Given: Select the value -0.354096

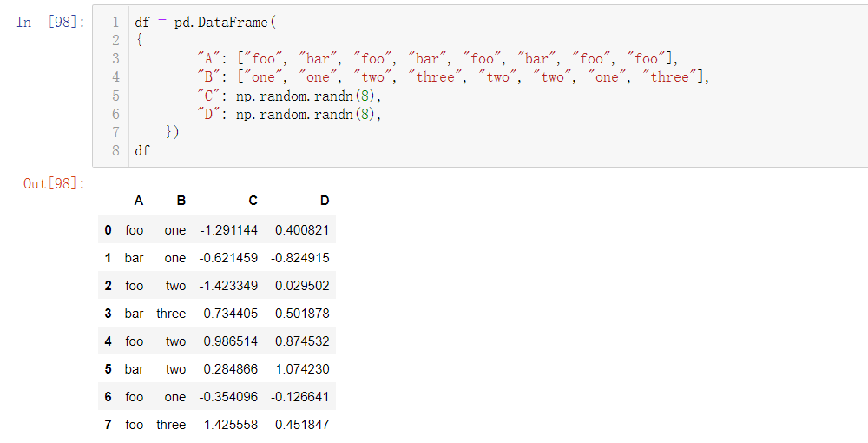Looking at the screenshot, I should click(228, 396).
